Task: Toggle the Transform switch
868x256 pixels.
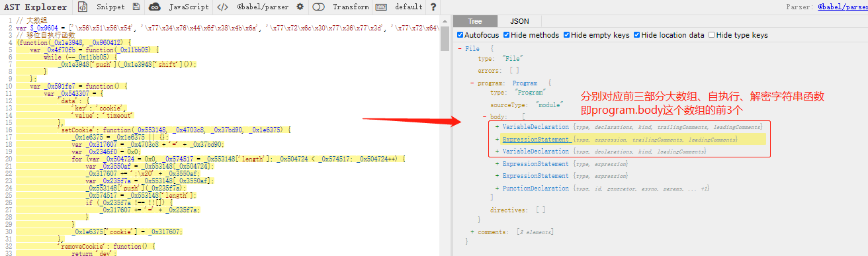Action: click(318, 7)
